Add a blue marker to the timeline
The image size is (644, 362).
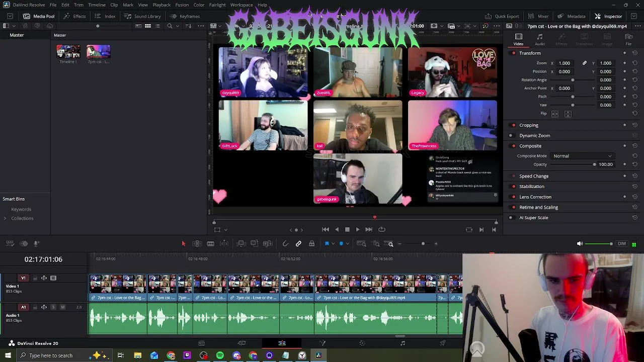pos(341,244)
